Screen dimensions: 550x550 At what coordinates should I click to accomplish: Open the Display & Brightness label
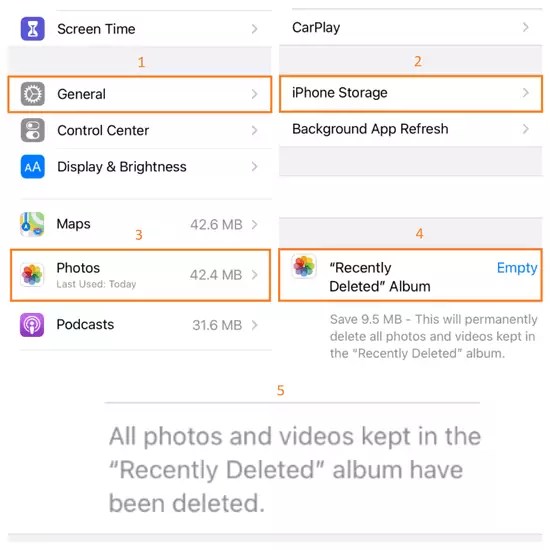[x=122, y=167]
